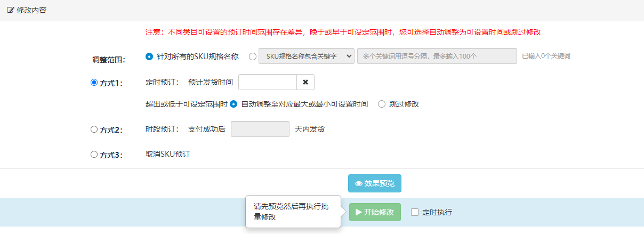Select the 跳过修改 radio option
The image size is (644, 234).
pos(382,104)
